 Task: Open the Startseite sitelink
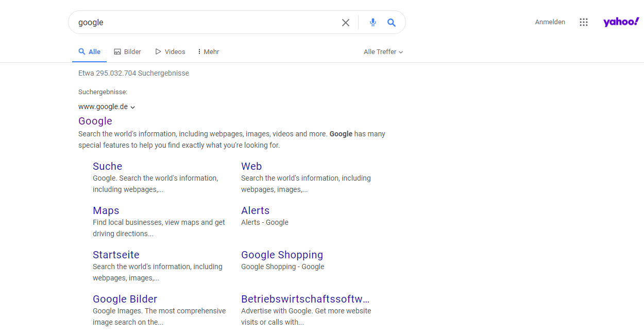coord(116,255)
